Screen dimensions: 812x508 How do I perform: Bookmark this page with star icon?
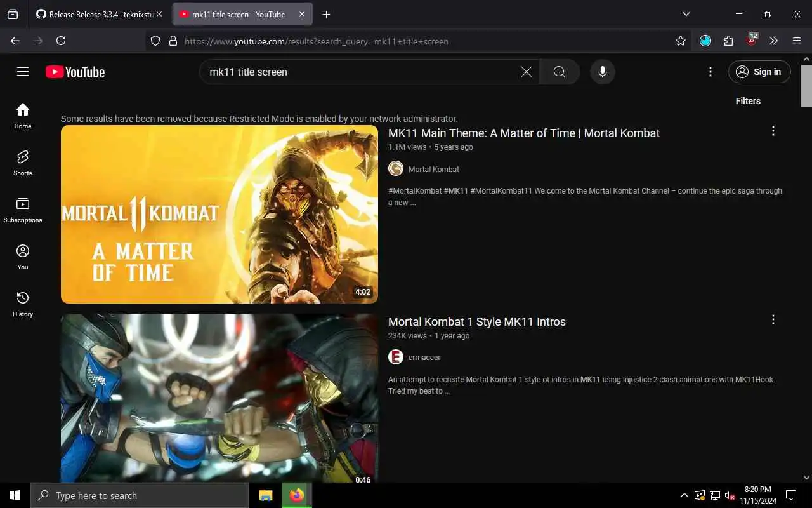click(x=681, y=41)
